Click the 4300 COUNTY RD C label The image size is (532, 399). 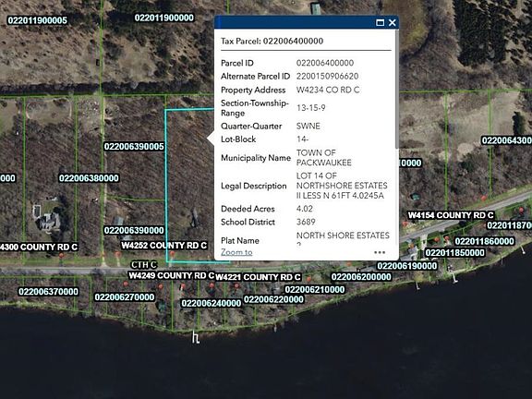coord(39,247)
